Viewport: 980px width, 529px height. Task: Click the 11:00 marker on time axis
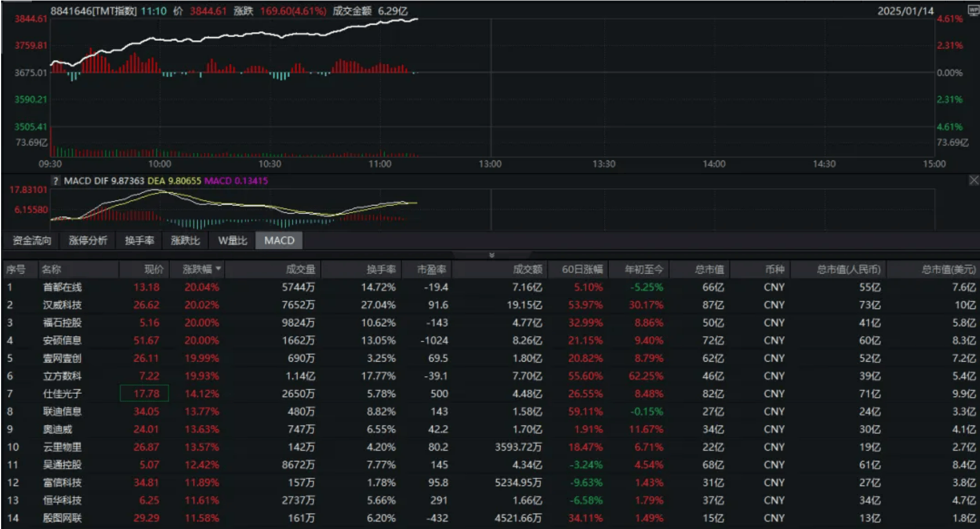coord(380,164)
